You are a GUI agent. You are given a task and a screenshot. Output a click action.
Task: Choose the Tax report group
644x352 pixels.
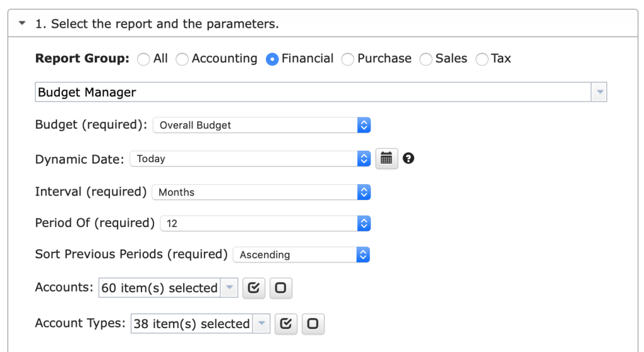click(481, 59)
